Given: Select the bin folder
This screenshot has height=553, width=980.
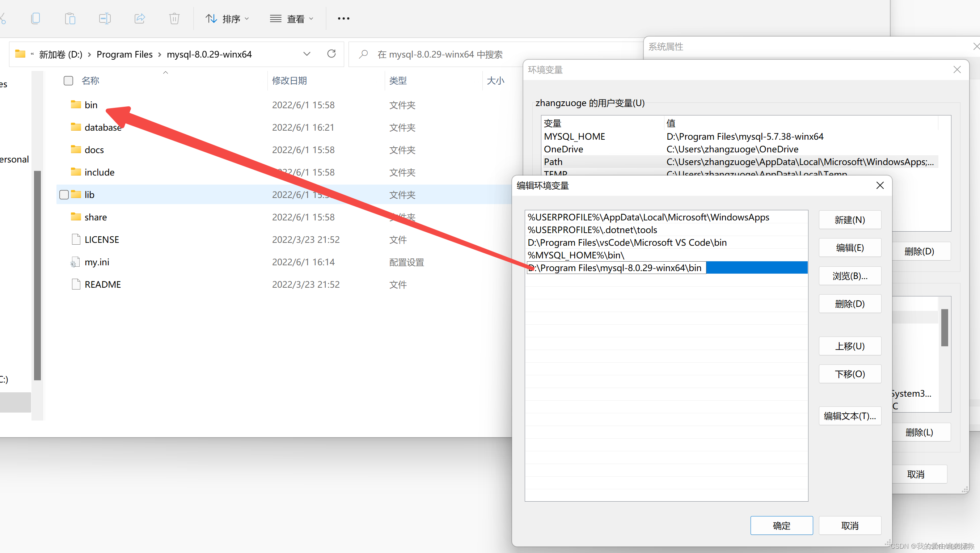Looking at the screenshot, I should tap(91, 105).
